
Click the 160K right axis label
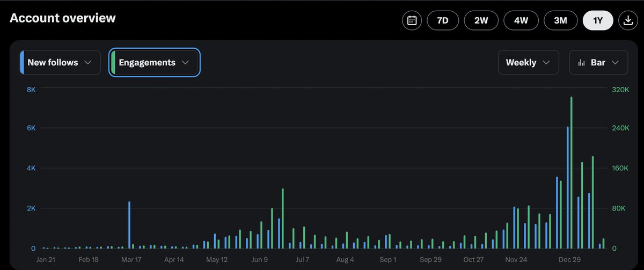coord(620,168)
